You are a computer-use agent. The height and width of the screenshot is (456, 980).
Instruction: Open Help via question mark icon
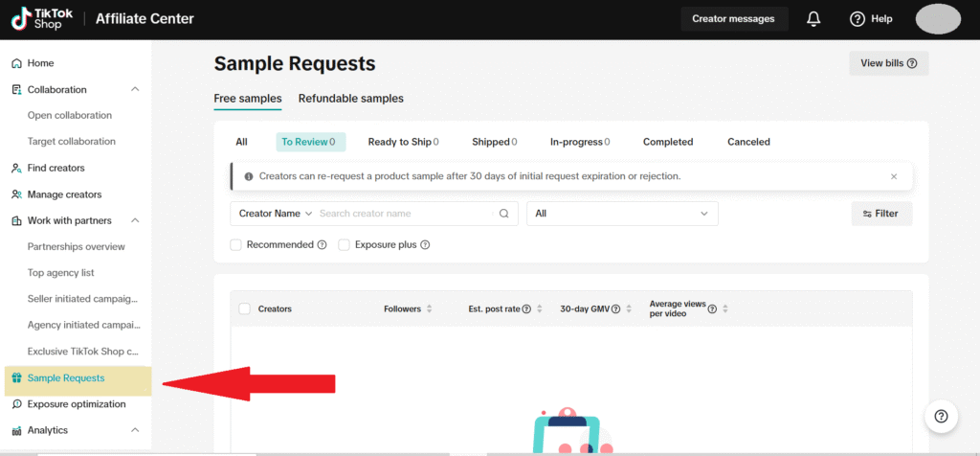click(857, 19)
